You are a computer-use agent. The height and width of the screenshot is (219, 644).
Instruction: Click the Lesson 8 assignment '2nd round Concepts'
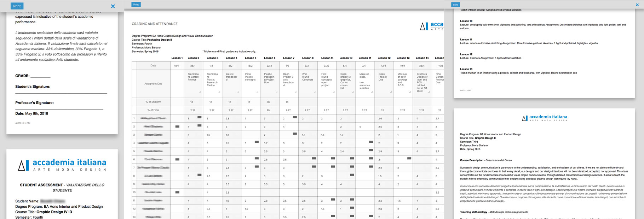(x=308, y=83)
